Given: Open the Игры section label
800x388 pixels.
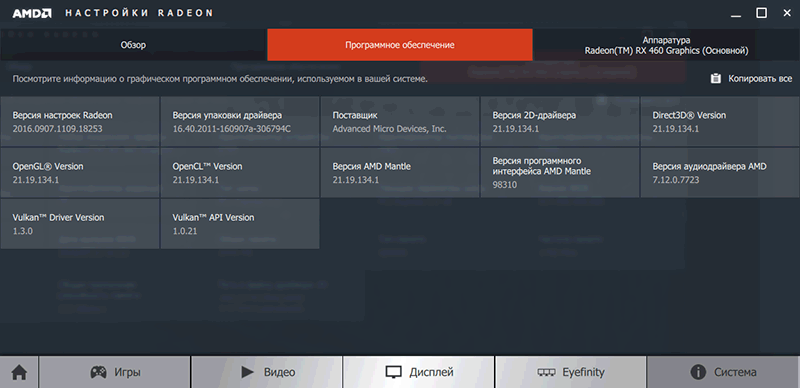Looking at the screenshot, I should tap(127, 372).
